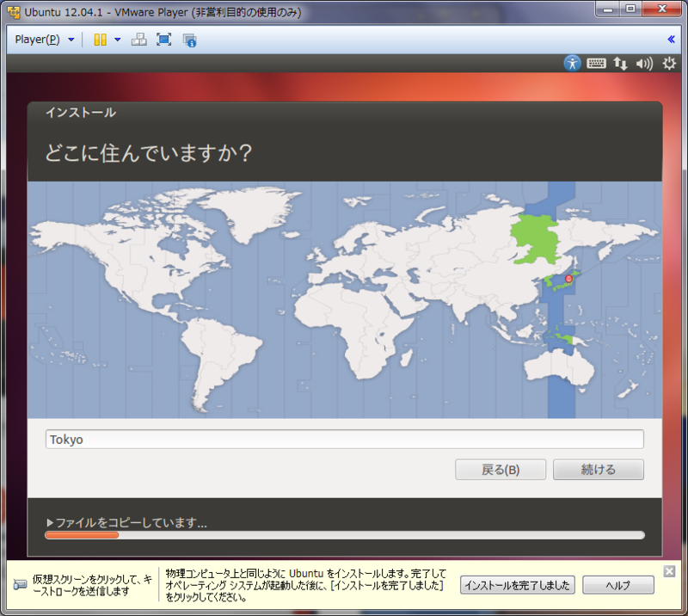Send Ctrl+Alt+Del to the guest OS
Viewport: 688px width, 616px height.
(x=138, y=40)
